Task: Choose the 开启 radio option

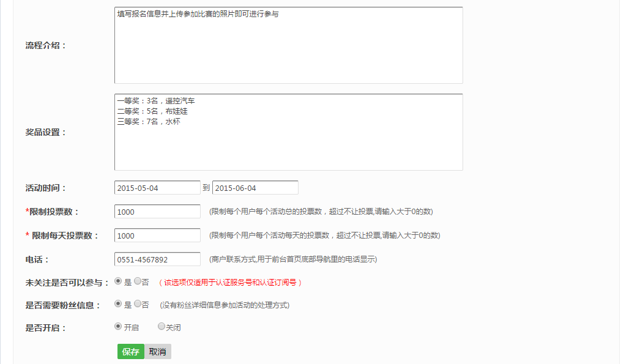Action: (118, 327)
